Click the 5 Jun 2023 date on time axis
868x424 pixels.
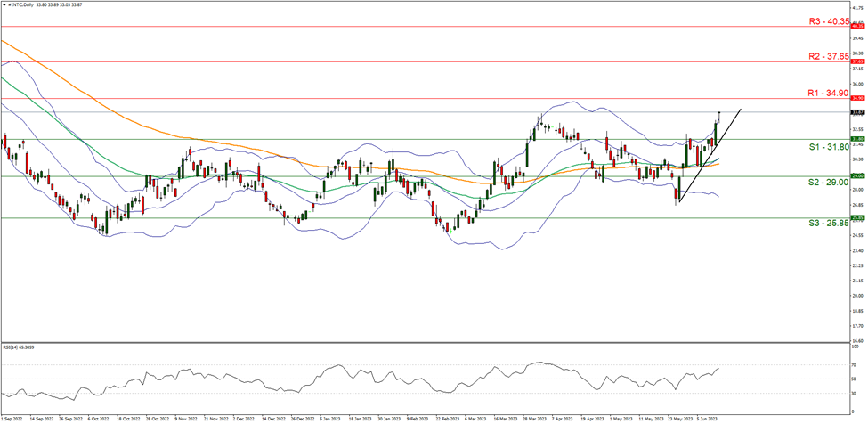click(x=707, y=417)
